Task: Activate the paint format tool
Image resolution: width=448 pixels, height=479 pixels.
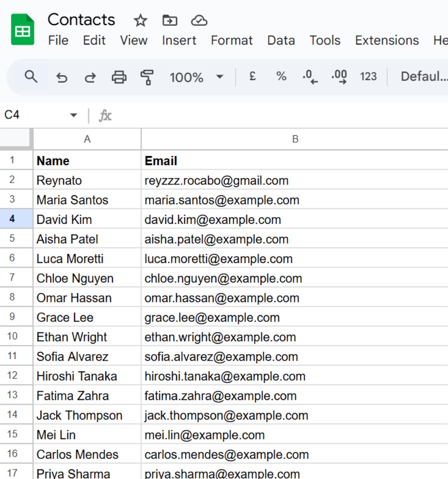Action: (x=147, y=77)
